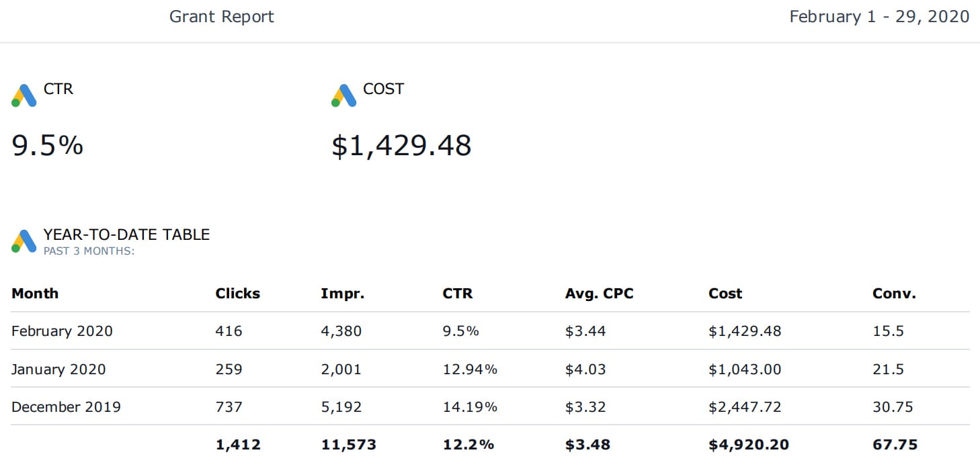This screenshot has width=980, height=473.
Task: Select the February 1 - 29, 2020 date range
Action: tap(879, 17)
